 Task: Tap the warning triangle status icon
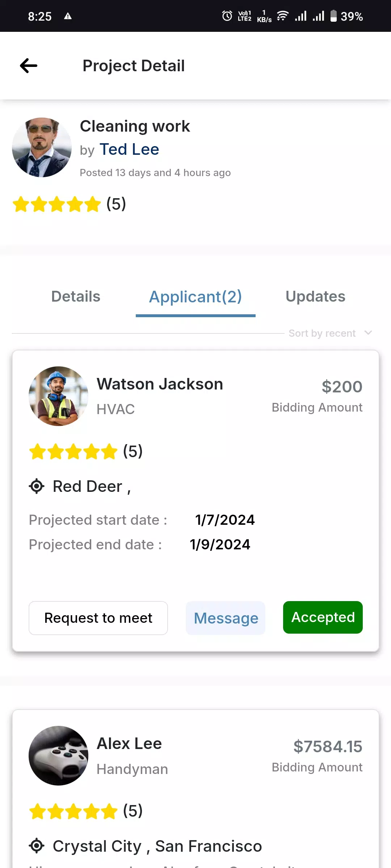click(68, 16)
